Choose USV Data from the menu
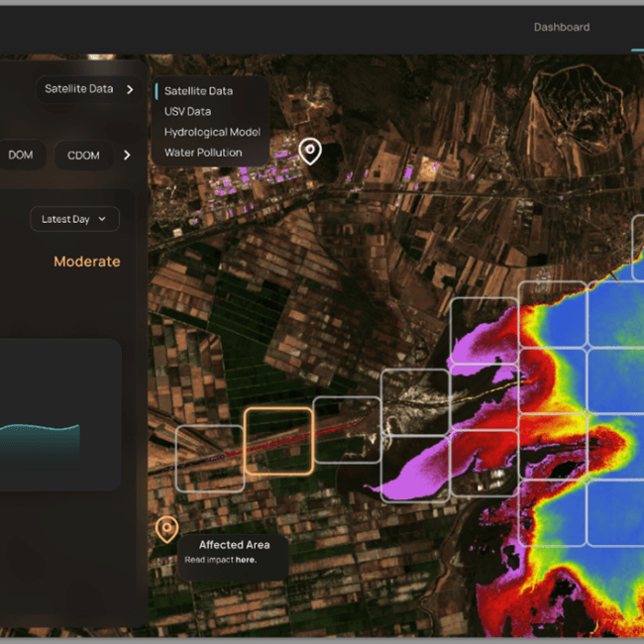The width and height of the screenshot is (644, 644). click(x=187, y=112)
